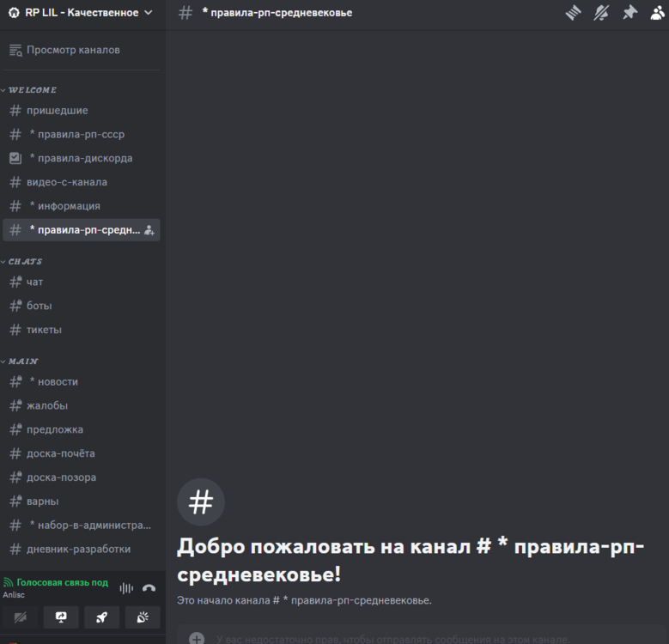Viewport: 669px width, 644px height.
Task: Collapse the MAIN category
Action: click(x=20, y=361)
